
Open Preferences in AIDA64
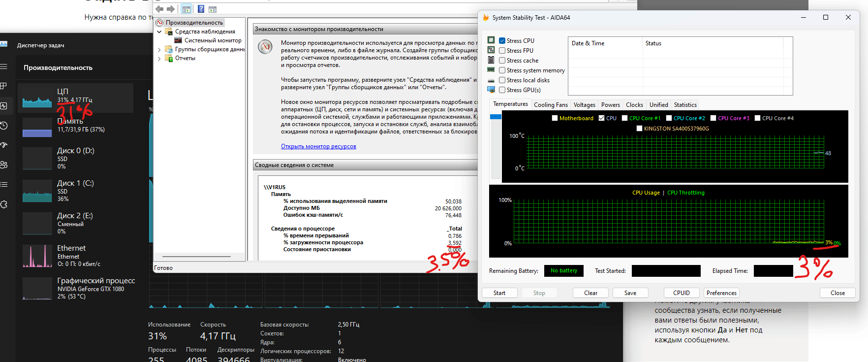click(x=722, y=293)
